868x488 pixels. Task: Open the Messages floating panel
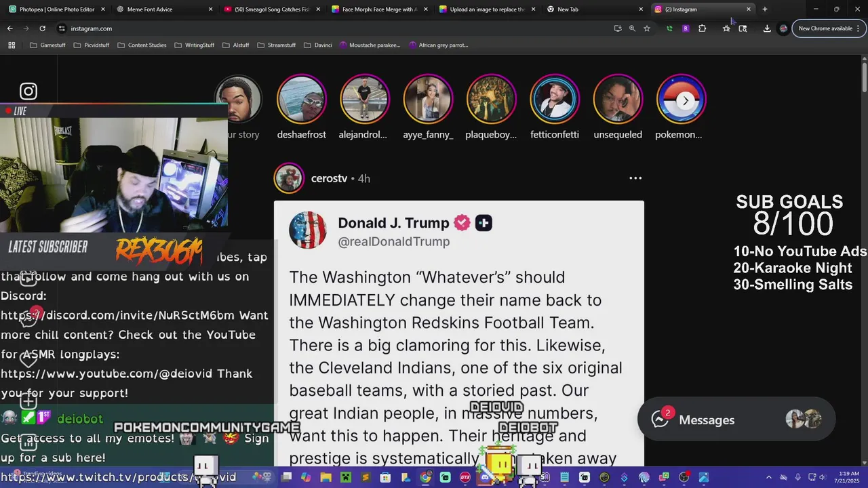(x=736, y=420)
